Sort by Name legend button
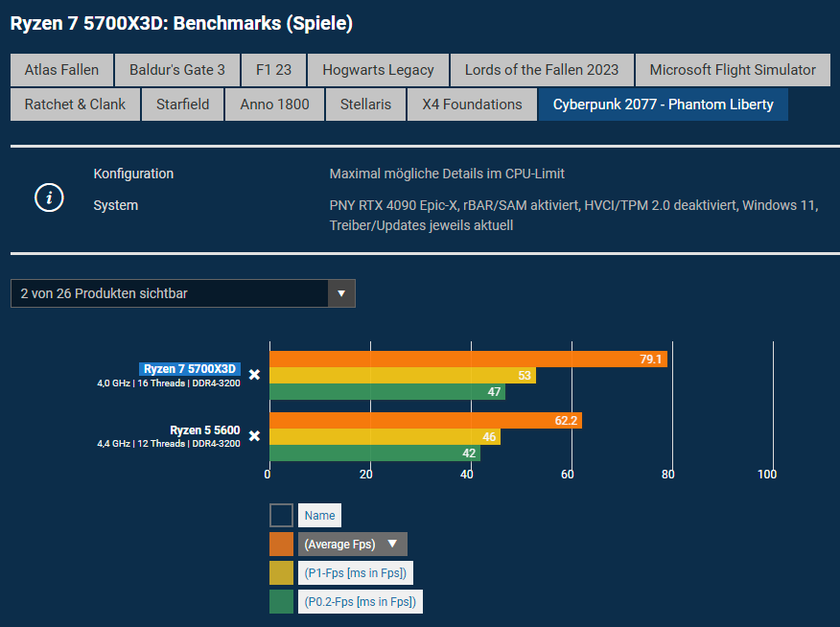840x627 pixels. tap(320, 515)
